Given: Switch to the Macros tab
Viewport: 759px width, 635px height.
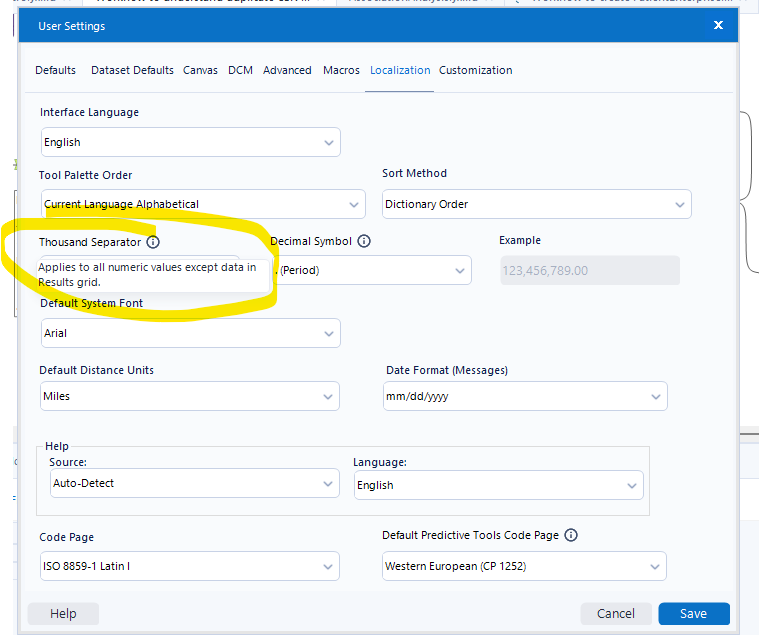Looking at the screenshot, I should (x=341, y=70).
